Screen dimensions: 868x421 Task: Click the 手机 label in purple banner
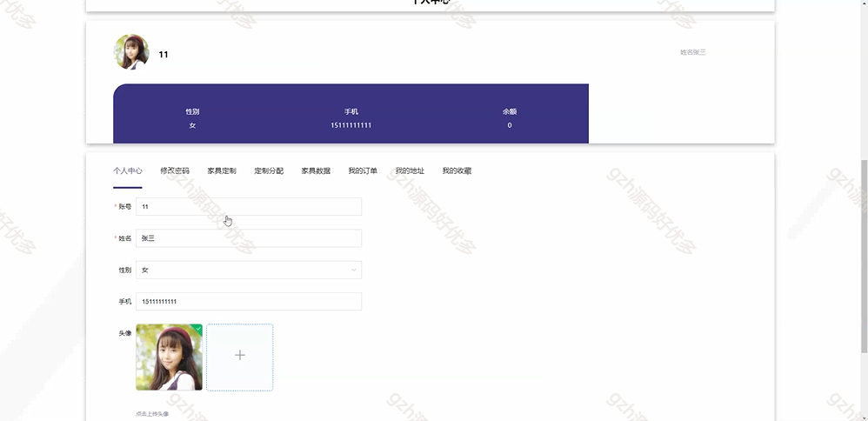click(351, 111)
